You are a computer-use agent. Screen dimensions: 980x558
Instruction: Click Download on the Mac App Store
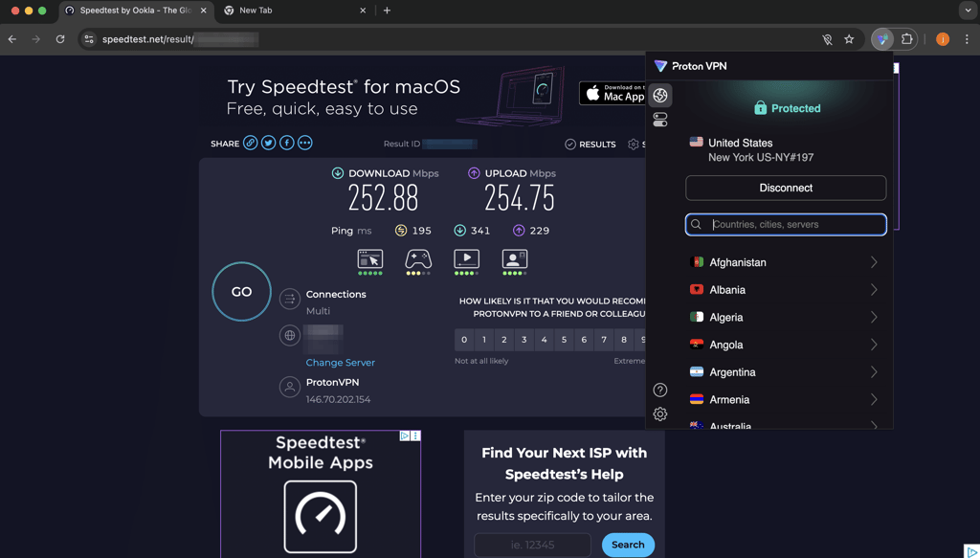[x=612, y=93]
